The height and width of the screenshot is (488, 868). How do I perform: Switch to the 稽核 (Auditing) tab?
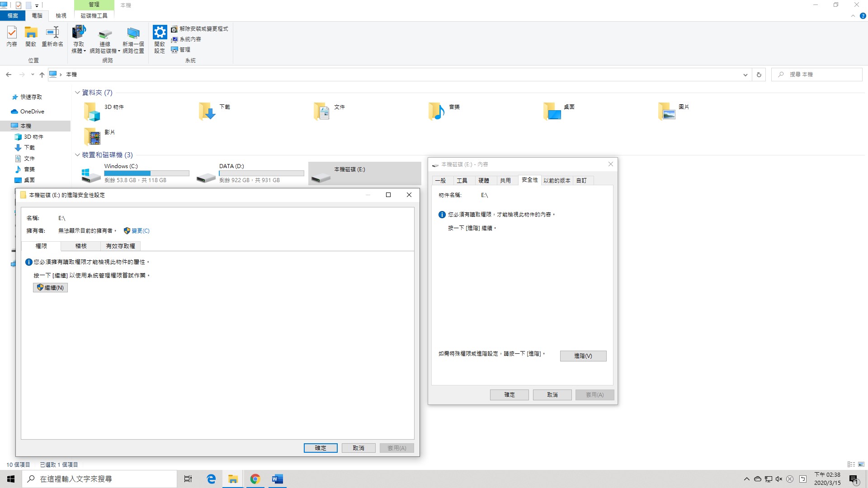[x=81, y=246]
